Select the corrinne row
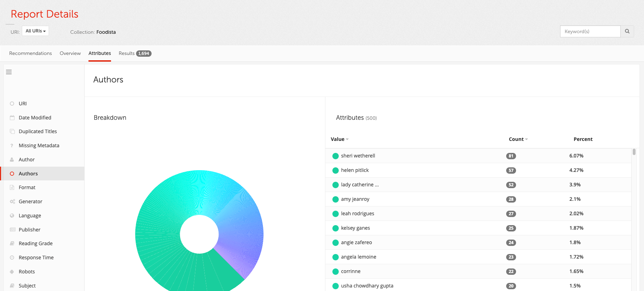The image size is (644, 291). tap(478, 271)
